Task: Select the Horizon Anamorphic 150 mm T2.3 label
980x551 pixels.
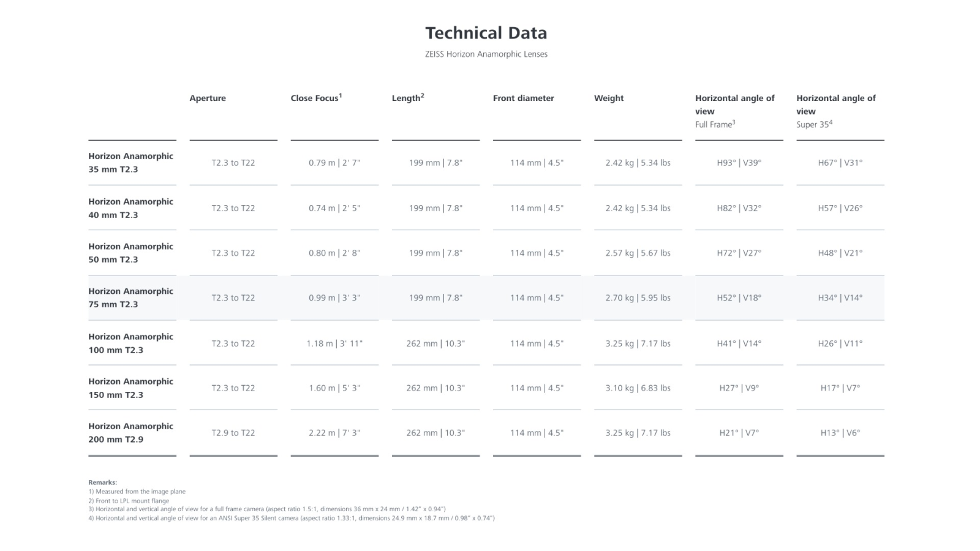Action: click(x=131, y=388)
